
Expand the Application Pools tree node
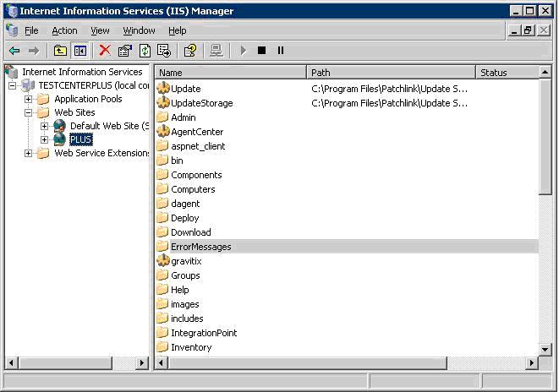[x=29, y=99]
